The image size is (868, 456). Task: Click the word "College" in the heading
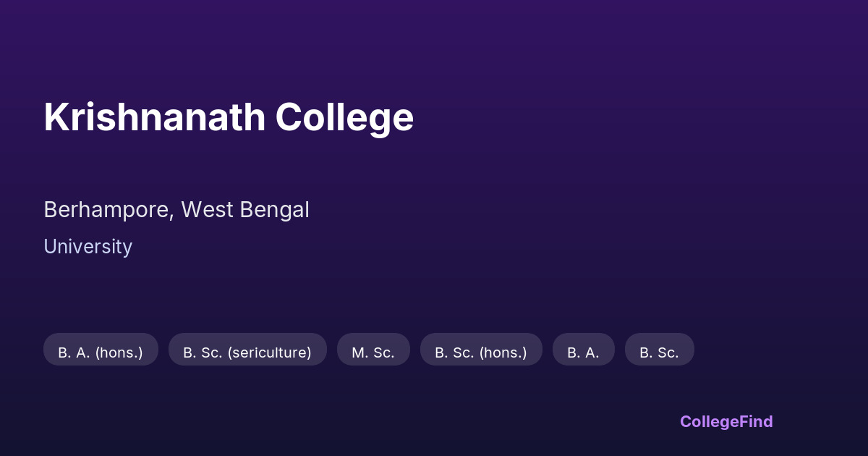[344, 117]
